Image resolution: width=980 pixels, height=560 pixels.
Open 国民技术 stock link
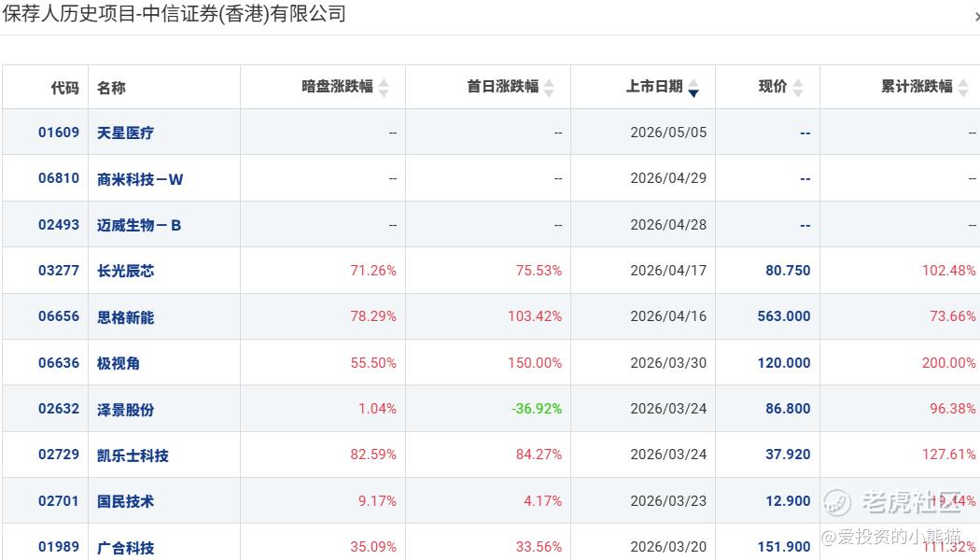point(126,501)
